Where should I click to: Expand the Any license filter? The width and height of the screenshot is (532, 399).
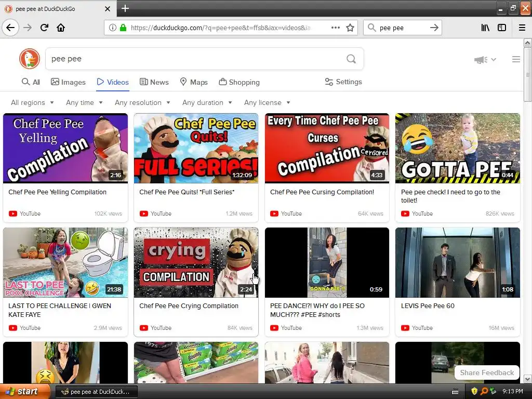pos(267,102)
